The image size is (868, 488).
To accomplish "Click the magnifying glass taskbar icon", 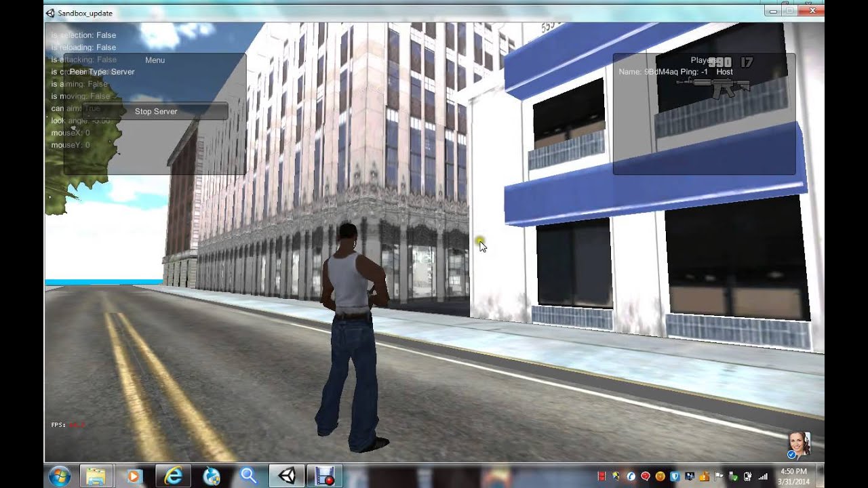I will pos(249,476).
